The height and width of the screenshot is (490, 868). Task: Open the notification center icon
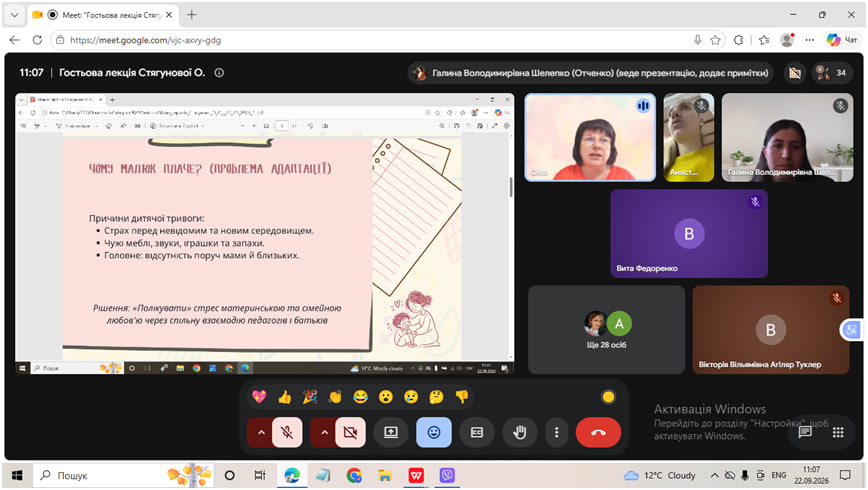pyautogui.click(x=845, y=475)
